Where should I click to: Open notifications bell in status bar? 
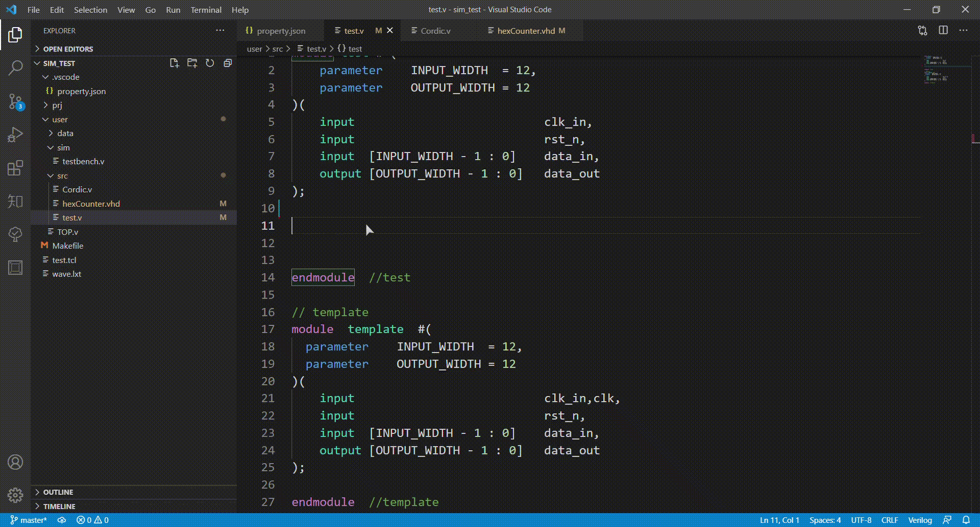click(x=966, y=520)
